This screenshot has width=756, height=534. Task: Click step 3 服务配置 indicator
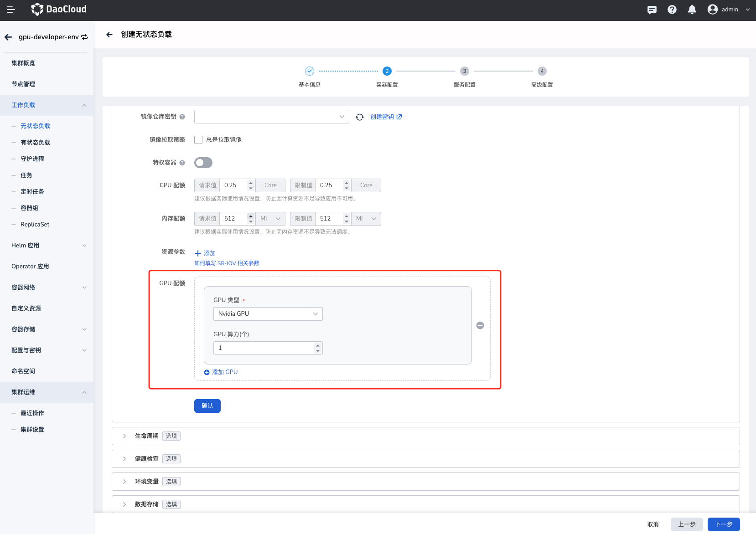pyautogui.click(x=465, y=71)
